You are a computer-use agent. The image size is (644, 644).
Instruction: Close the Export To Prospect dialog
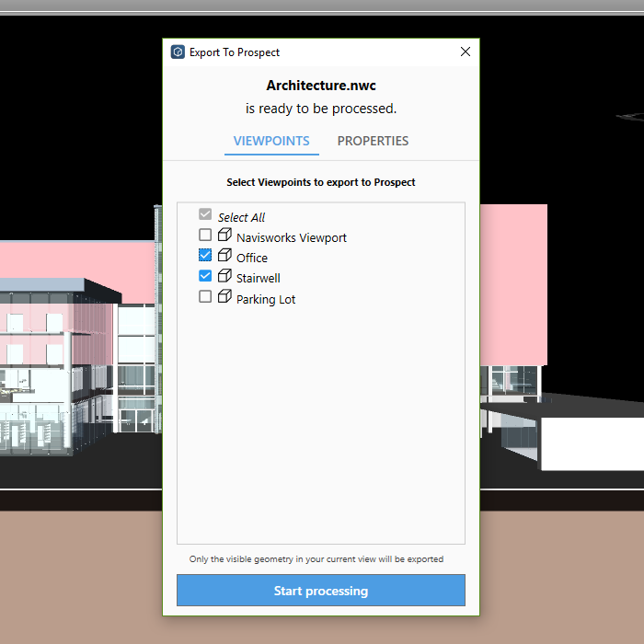[466, 52]
